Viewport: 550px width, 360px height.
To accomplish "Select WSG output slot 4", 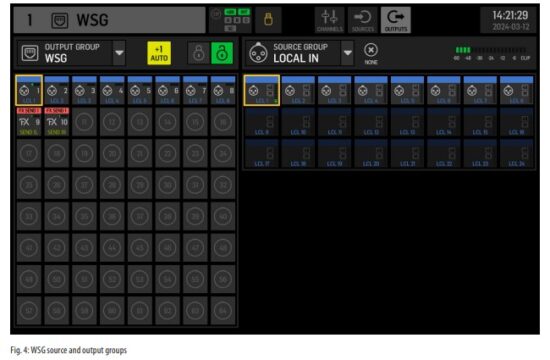I will pyautogui.click(x=112, y=90).
